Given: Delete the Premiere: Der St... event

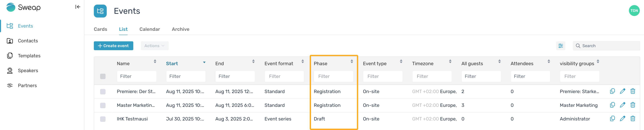Looking at the screenshot, I should [633, 91].
